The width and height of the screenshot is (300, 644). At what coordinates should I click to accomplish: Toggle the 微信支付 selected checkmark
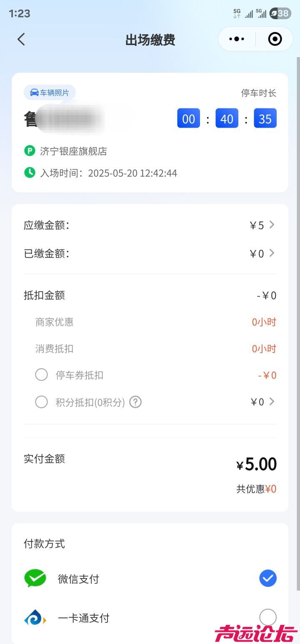point(268,579)
